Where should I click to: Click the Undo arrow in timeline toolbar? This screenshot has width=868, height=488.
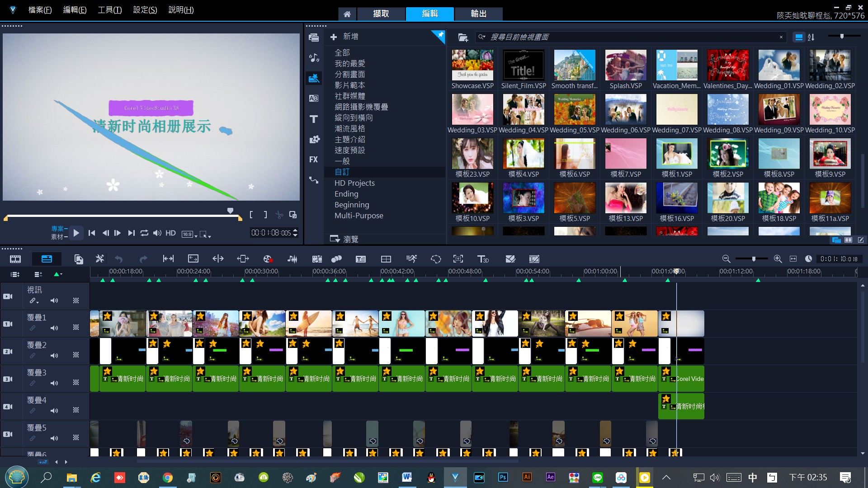(x=119, y=259)
